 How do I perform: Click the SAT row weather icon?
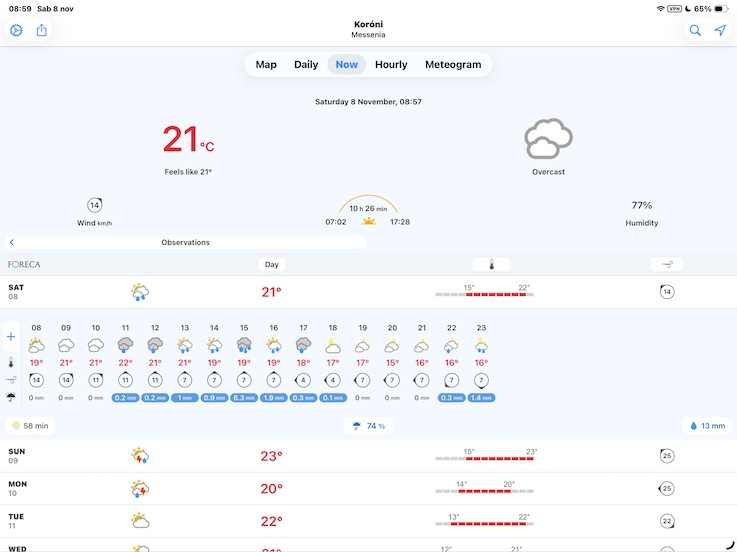tap(140, 292)
